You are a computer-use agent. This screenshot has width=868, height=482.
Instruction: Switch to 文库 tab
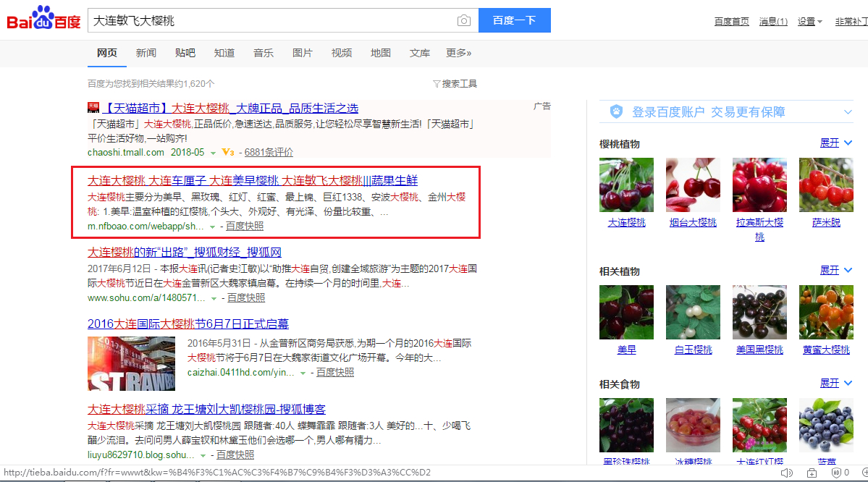[x=420, y=53]
